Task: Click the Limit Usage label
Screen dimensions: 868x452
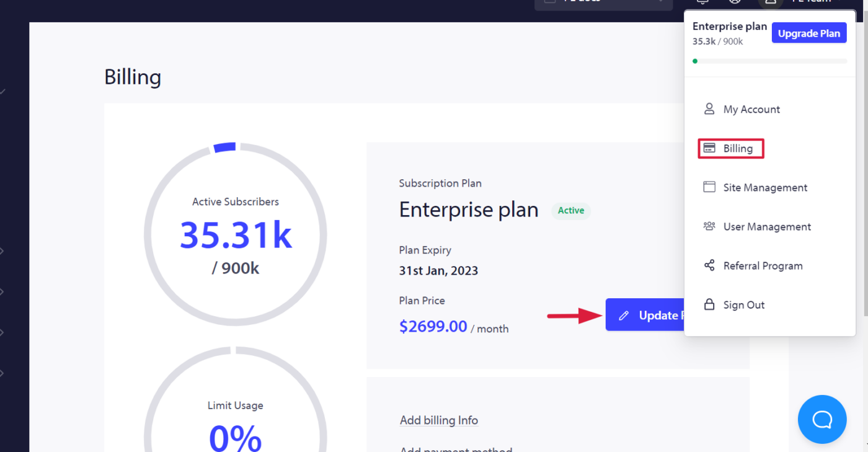Action: (236, 405)
